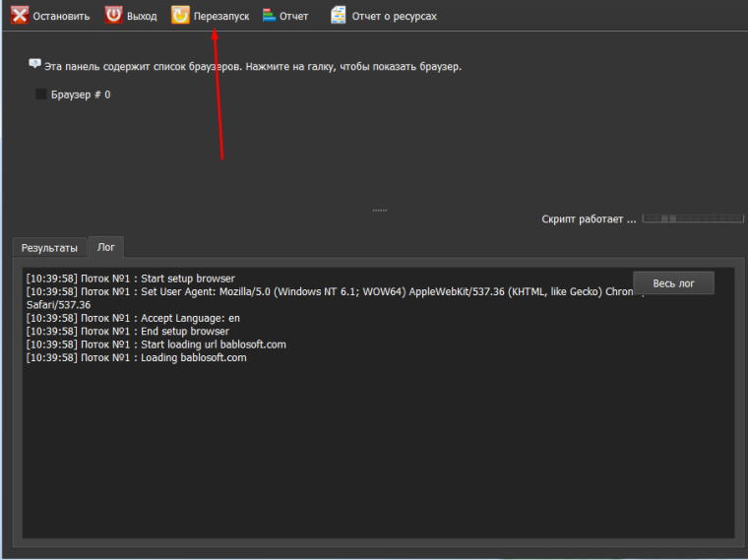Select the Браузер # 0 label text

81,94
